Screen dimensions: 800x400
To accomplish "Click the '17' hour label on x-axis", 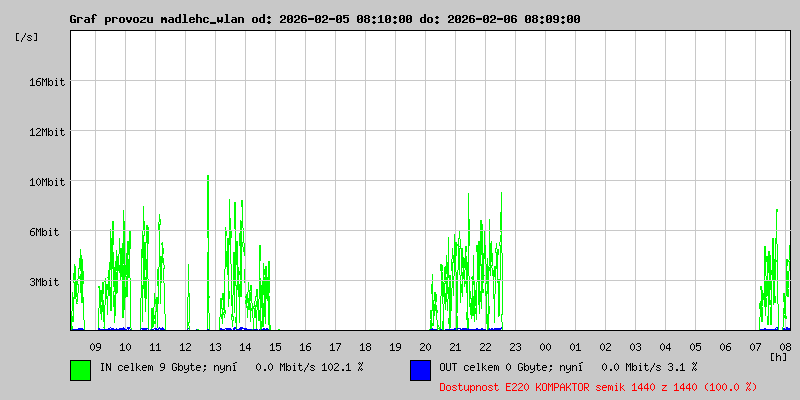I will [335, 347].
